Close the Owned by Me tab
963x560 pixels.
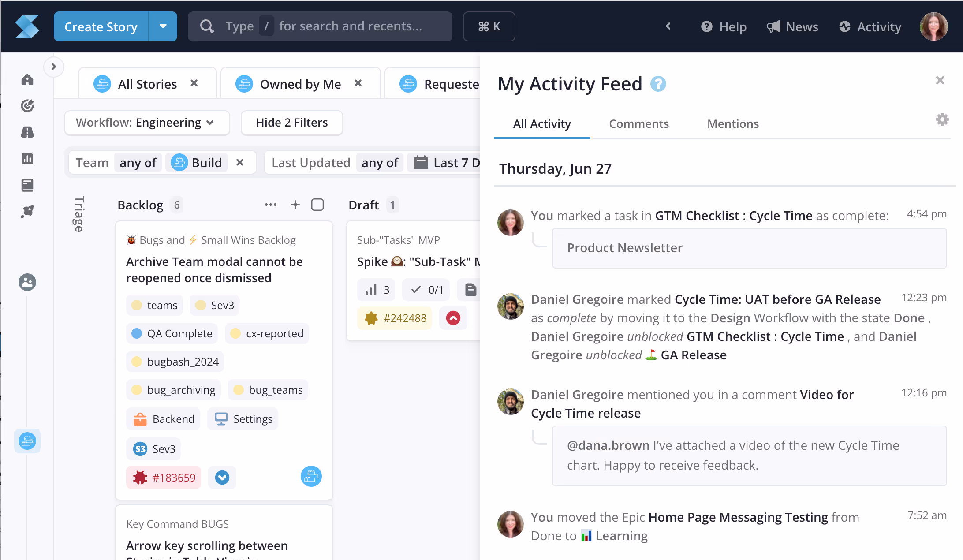click(358, 83)
